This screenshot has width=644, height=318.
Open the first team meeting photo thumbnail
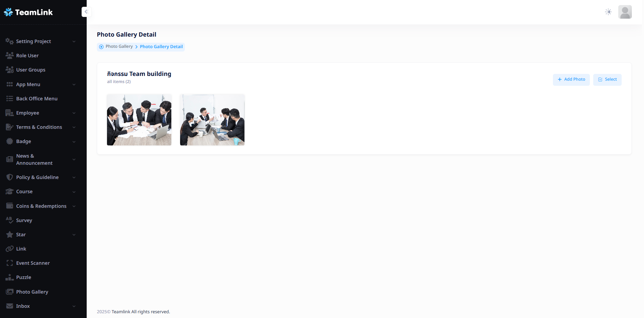click(x=139, y=120)
